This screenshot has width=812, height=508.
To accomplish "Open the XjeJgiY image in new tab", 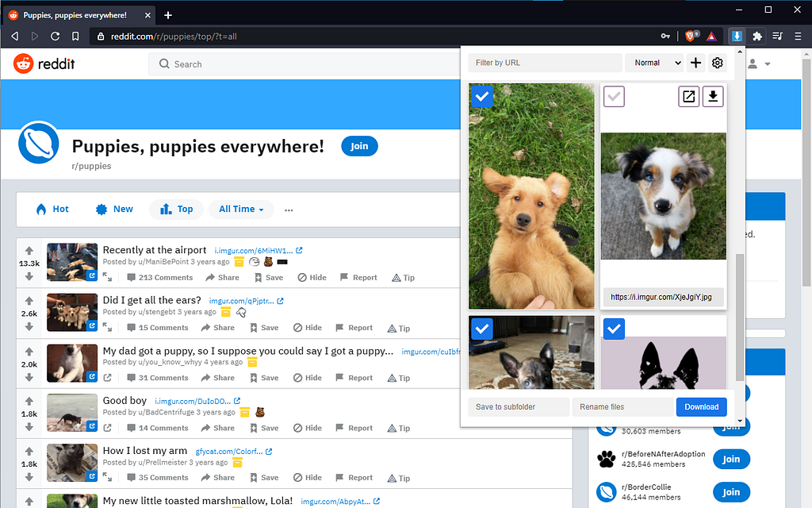I will click(x=689, y=96).
